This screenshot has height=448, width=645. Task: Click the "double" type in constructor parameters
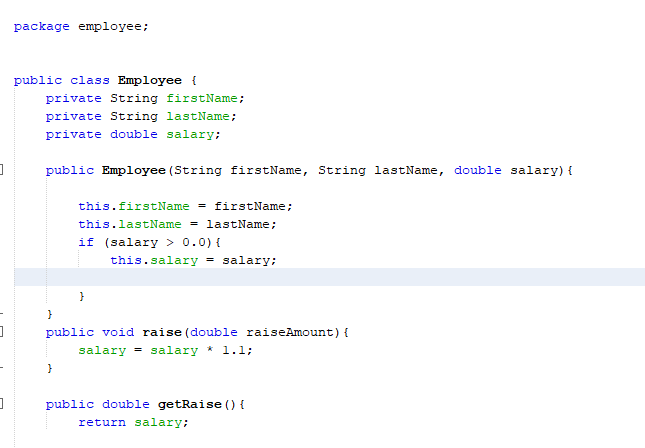pos(478,170)
